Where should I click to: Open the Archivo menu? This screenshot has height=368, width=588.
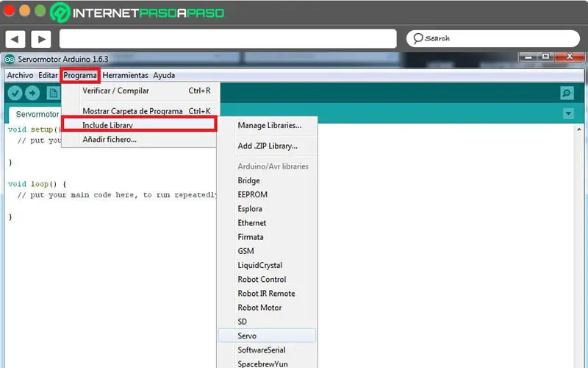(x=20, y=75)
